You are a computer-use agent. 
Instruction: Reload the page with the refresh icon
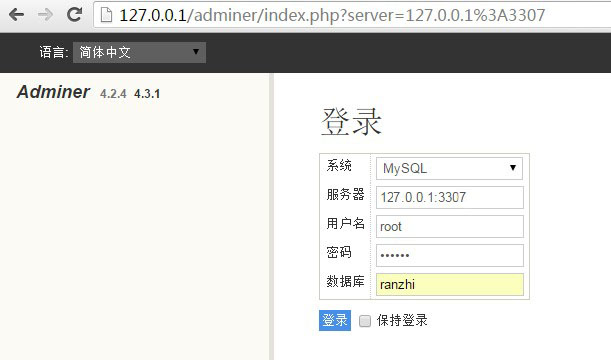(74, 15)
